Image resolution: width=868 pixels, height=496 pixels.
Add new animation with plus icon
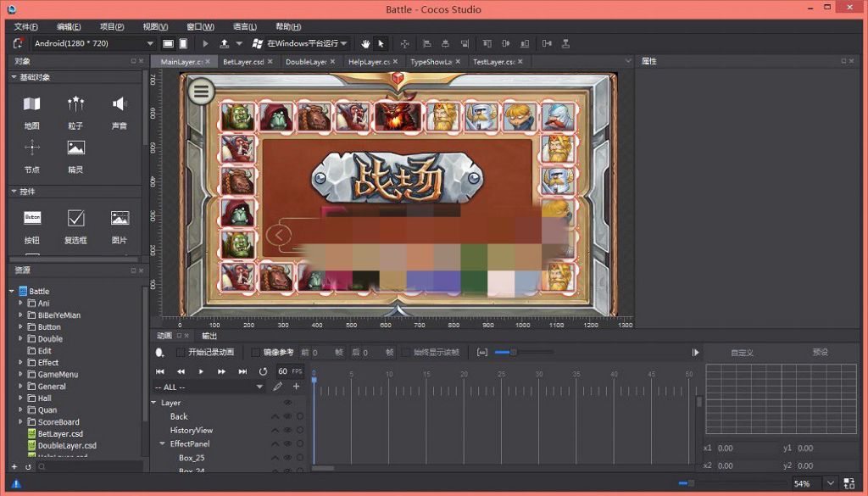click(296, 387)
